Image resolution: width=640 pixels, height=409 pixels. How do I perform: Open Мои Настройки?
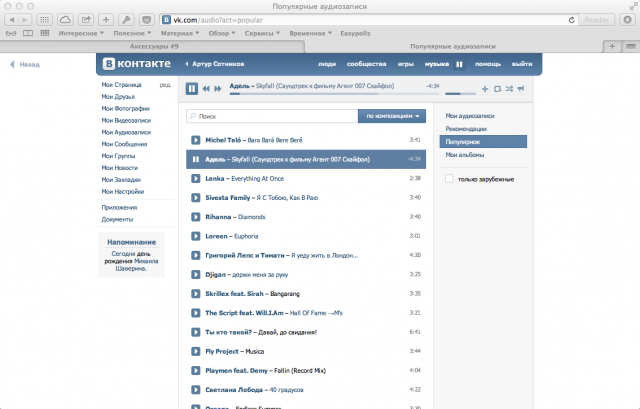(x=122, y=191)
